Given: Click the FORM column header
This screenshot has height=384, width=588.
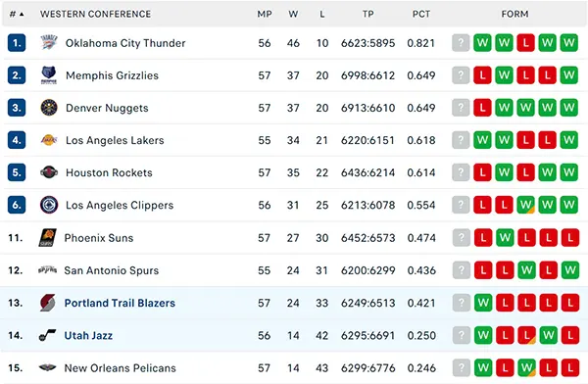Looking at the screenshot, I should [514, 15].
